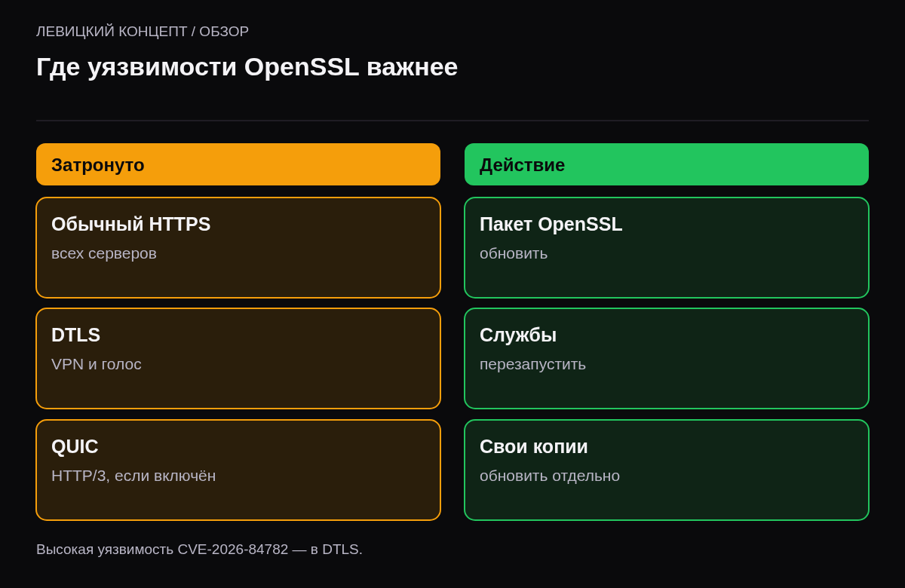Click 'обновить' under Пакет OpenSSL
The image size is (905, 588).
tap(514, 253)
